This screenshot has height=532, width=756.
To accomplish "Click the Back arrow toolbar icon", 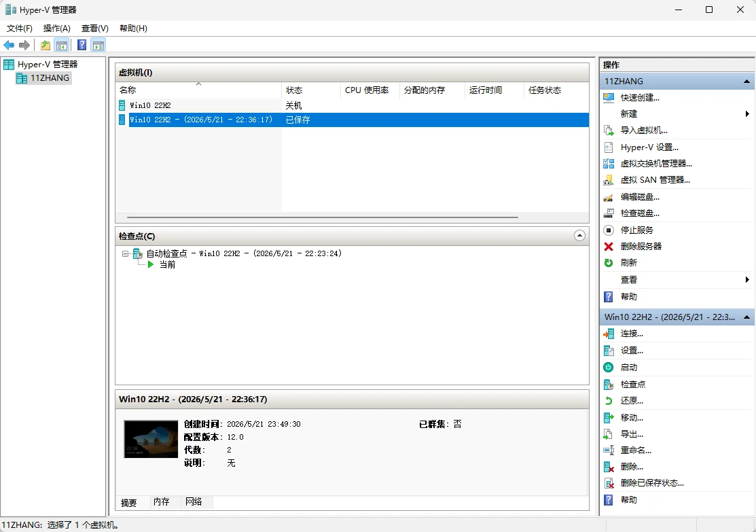I will [9, 46].
